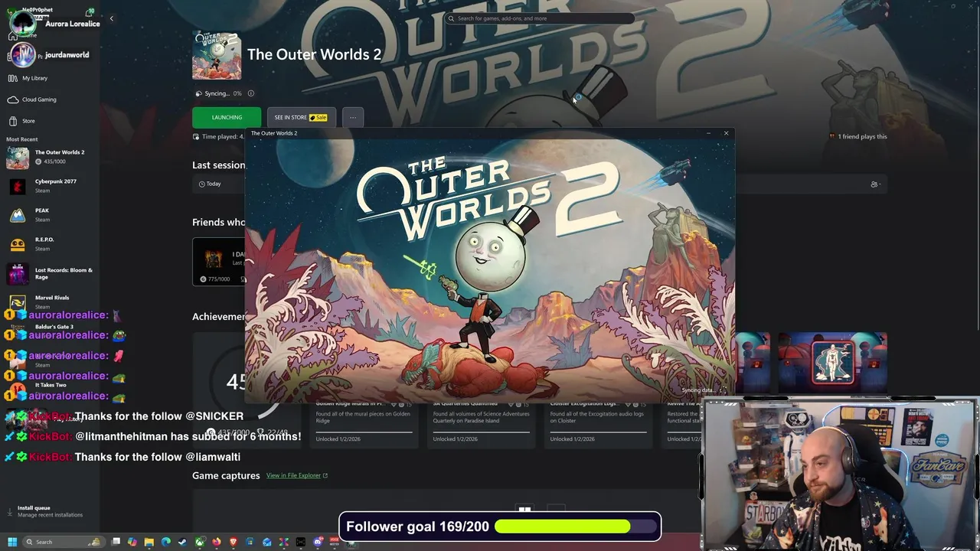The image size is (980, 551).
Task: Open the Windows Start menu
Action: 12,542
